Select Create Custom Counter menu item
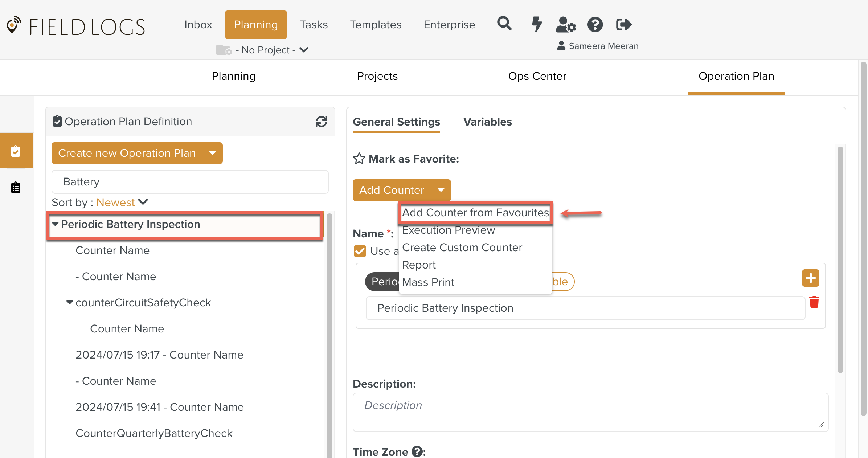This screenshot has width=868, height=458. 462,248
